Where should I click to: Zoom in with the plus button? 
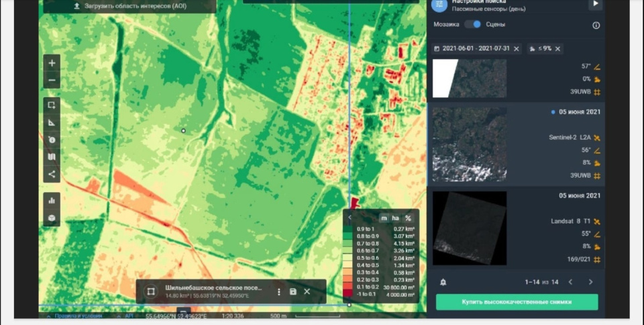point(52,63)
